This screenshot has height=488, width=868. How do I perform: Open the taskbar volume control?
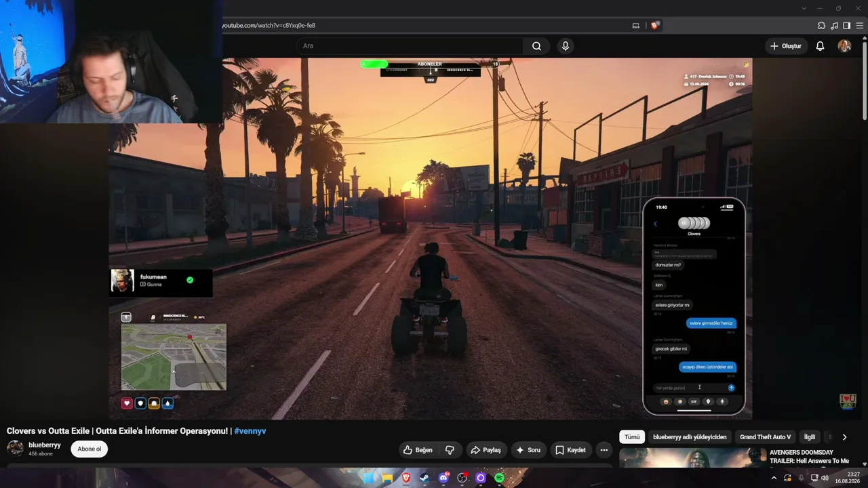(x=825, y=478)
